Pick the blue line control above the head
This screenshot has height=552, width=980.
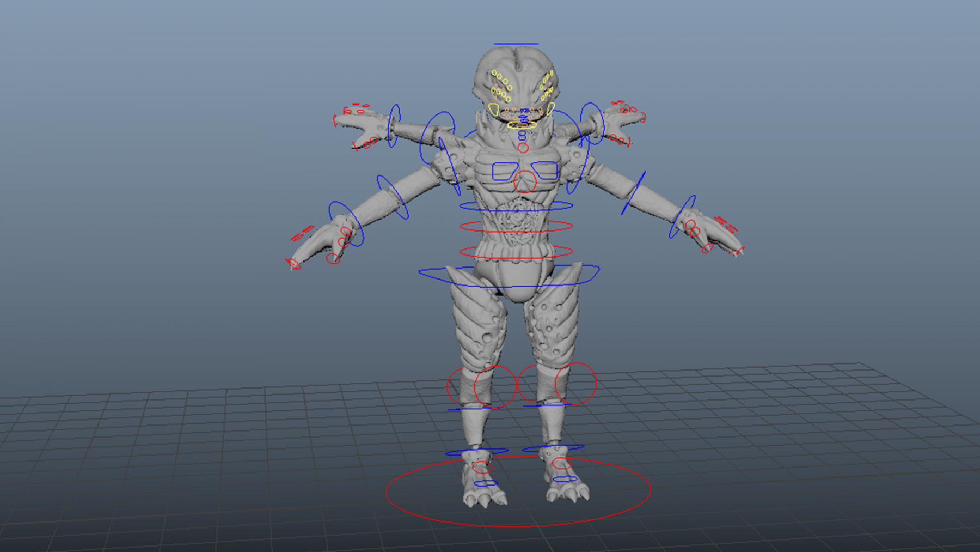coord(516,44)
